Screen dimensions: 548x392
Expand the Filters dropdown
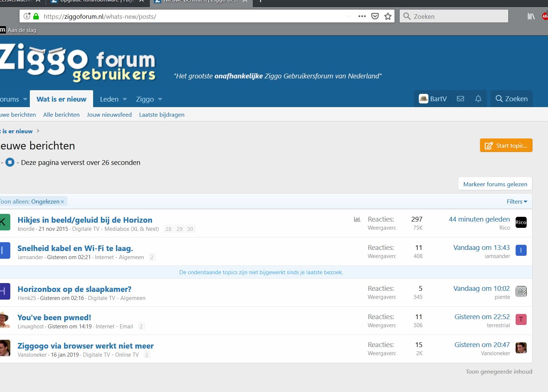(x=517, y=201)
